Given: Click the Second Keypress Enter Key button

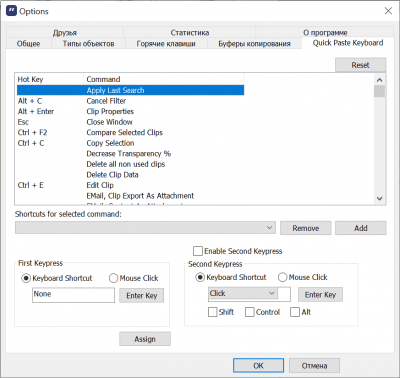Looking at the screenshot, I should tap(320, 294).
